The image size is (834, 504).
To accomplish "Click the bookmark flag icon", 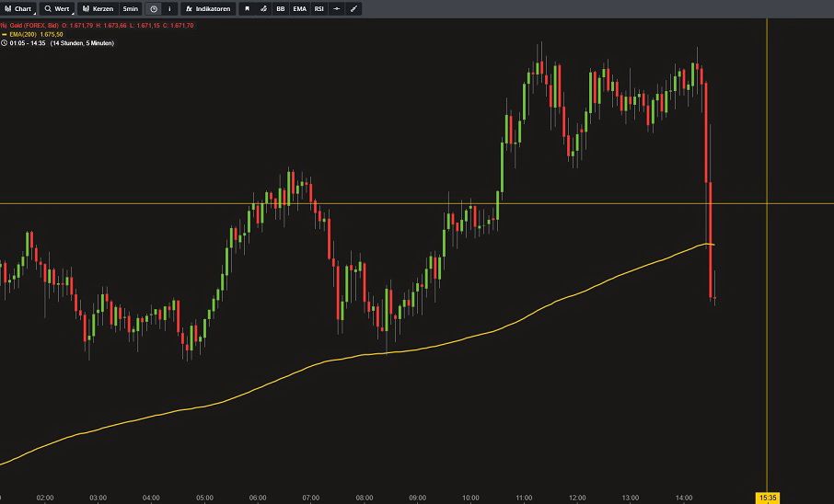I will click(x=247, y=8).
